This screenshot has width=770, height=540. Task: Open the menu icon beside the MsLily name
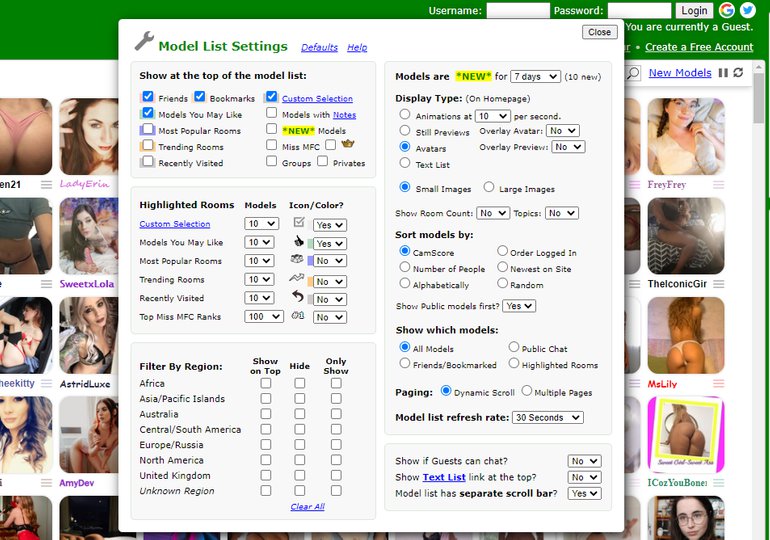[x=718, y=383]
